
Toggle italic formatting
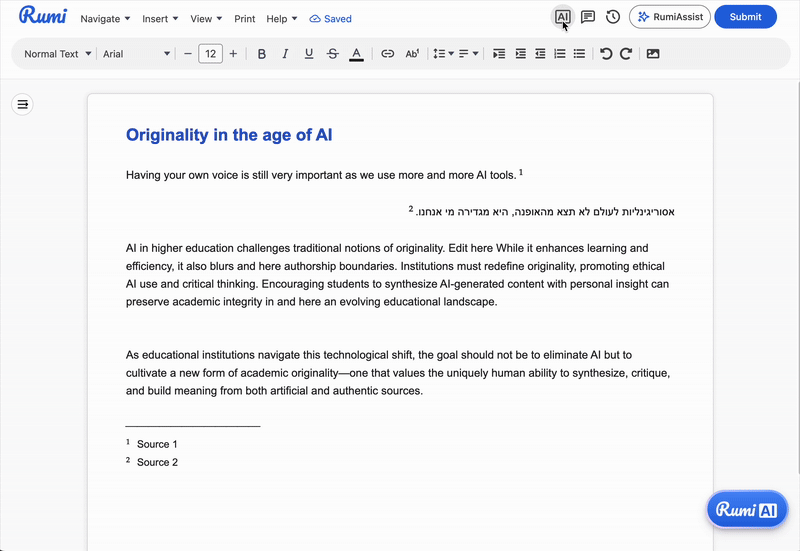click(285, 54)
